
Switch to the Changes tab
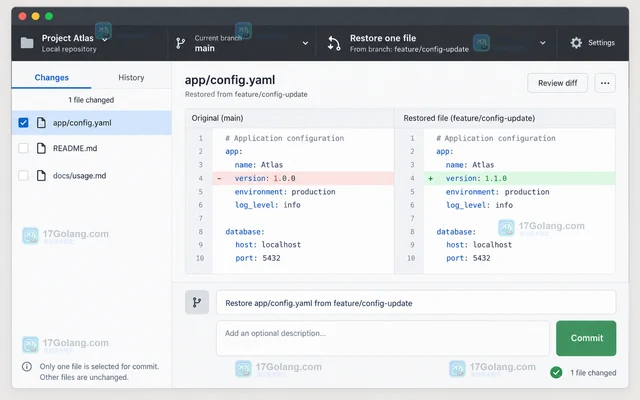tap(51, 78)
